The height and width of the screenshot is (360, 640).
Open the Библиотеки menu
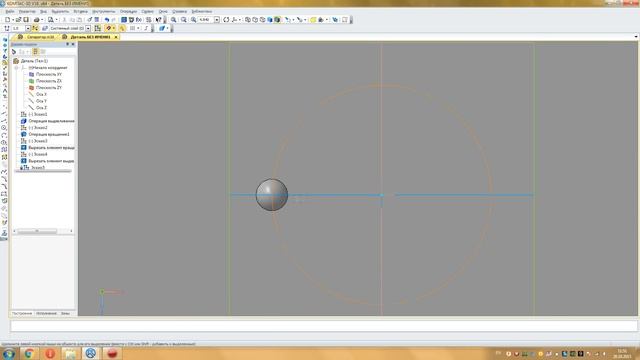coord(202,11)
